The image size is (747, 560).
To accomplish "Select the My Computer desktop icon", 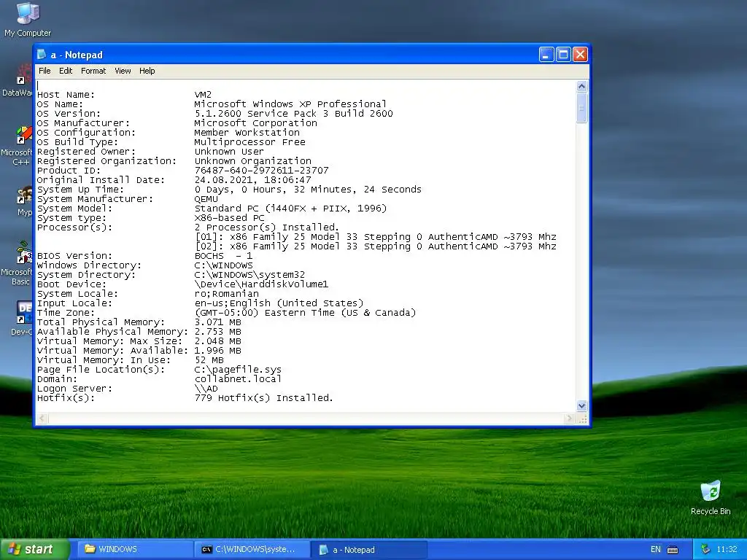I will (x=28, y=20).
